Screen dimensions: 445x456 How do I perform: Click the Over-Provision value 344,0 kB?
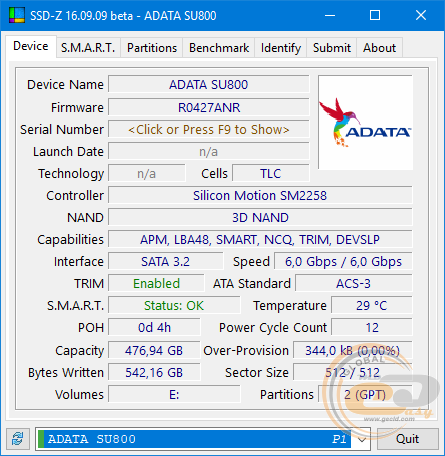[x=353, y=350]
